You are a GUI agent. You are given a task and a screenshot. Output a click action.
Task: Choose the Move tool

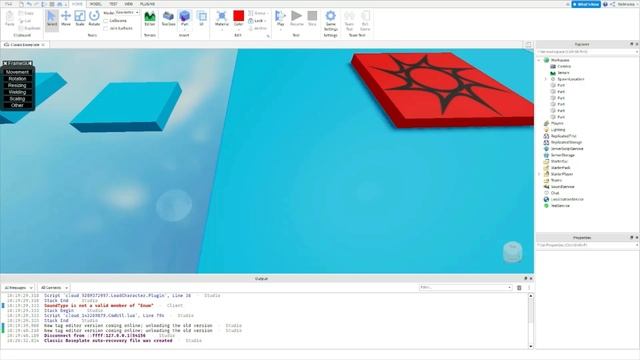[66, 19]
